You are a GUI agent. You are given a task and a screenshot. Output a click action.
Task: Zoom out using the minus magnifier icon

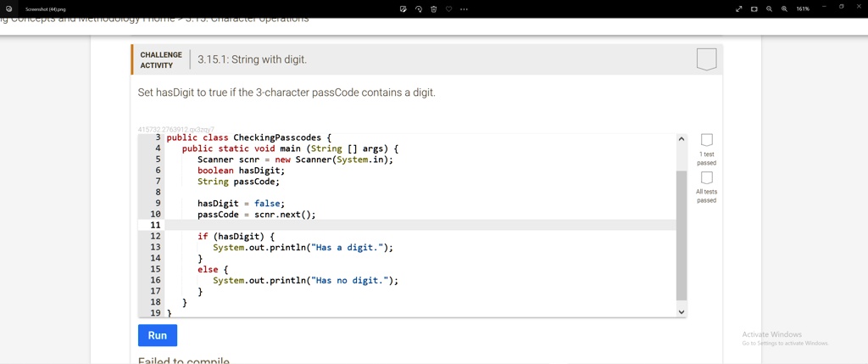click(x=769, y=8)
